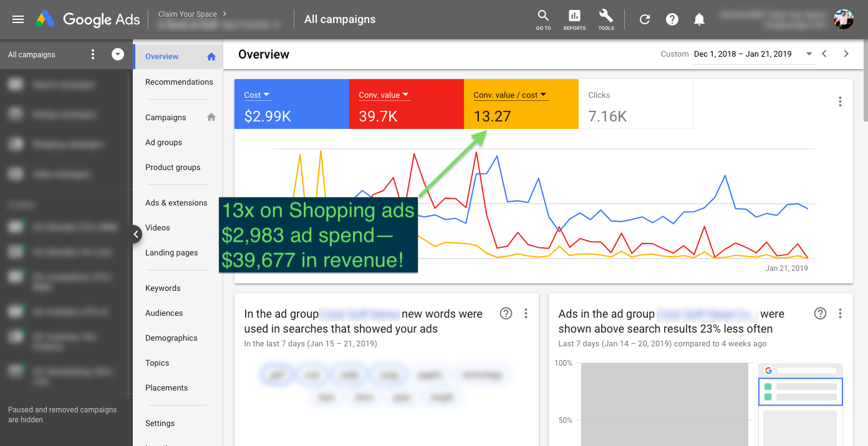Image resolution: width=868 pixels, height=446 pixels.
Task: Open Placements page
Action: pos(166,387)
